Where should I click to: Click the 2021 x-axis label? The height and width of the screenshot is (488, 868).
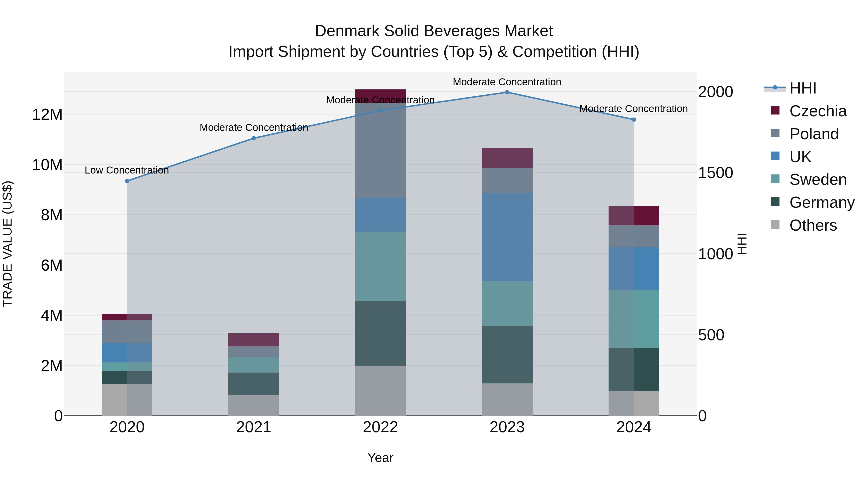pyautogui.click(x=254, y=427)
